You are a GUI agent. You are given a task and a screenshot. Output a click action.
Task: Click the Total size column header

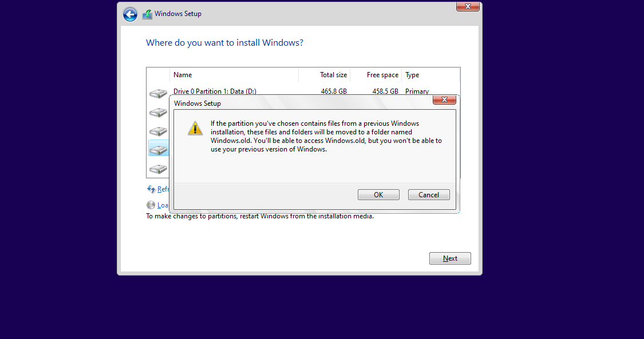coord(325,75)
